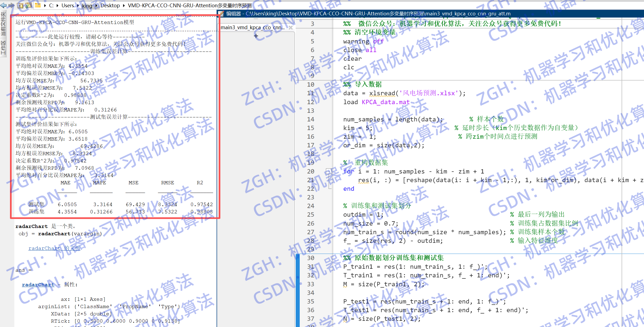Click the editor notepad icon in title bar
The image size is (644, 327).
tap(221, 13)
